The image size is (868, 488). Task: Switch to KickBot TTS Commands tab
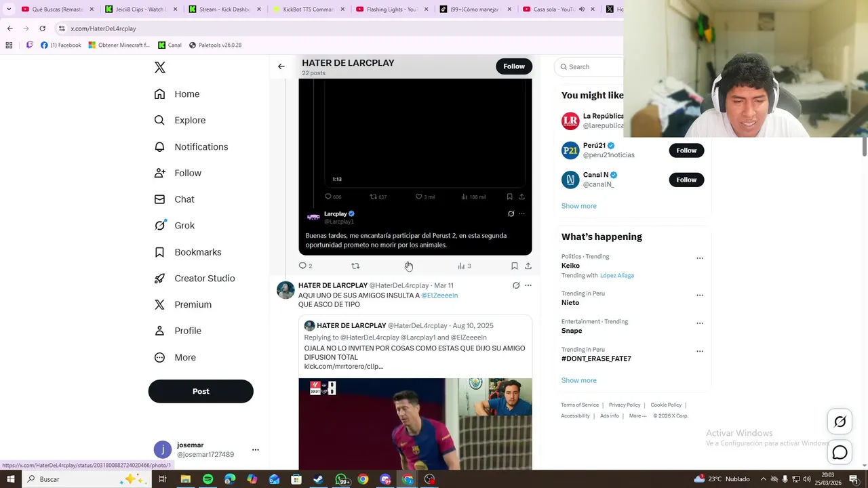coord(308,9)
